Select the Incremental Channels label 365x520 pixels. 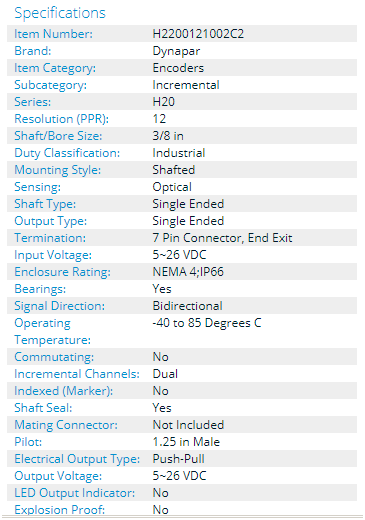(x=77, y=374)
